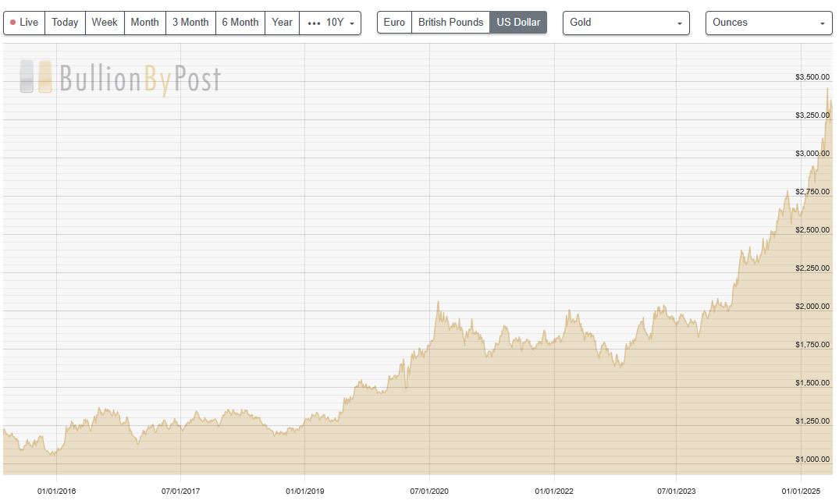The height and width of the screenshot is (504, 839).
Task: Select the Month time range
Action: click(144, 23)
